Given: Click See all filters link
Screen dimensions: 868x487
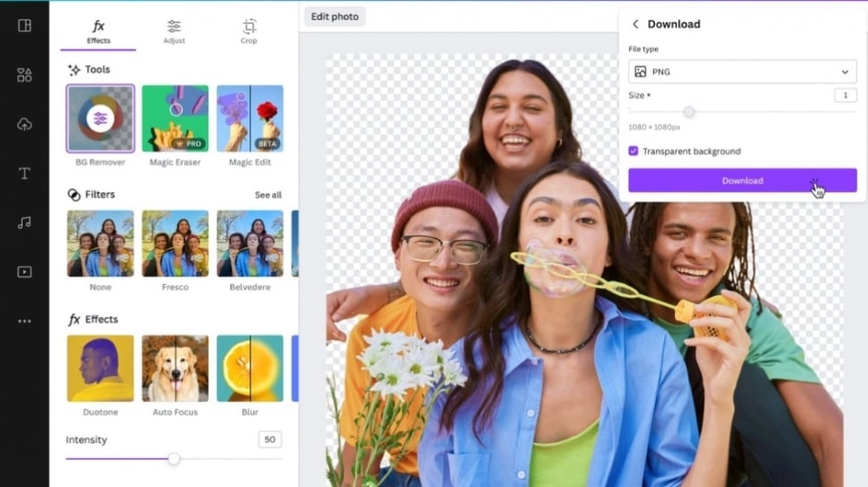Looking at the screenshot, I should coord(268,195).
